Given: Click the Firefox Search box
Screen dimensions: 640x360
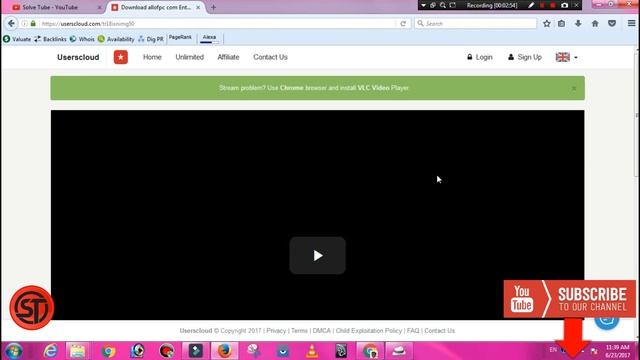Looking at the screenshot, I should tap(476, 24).
